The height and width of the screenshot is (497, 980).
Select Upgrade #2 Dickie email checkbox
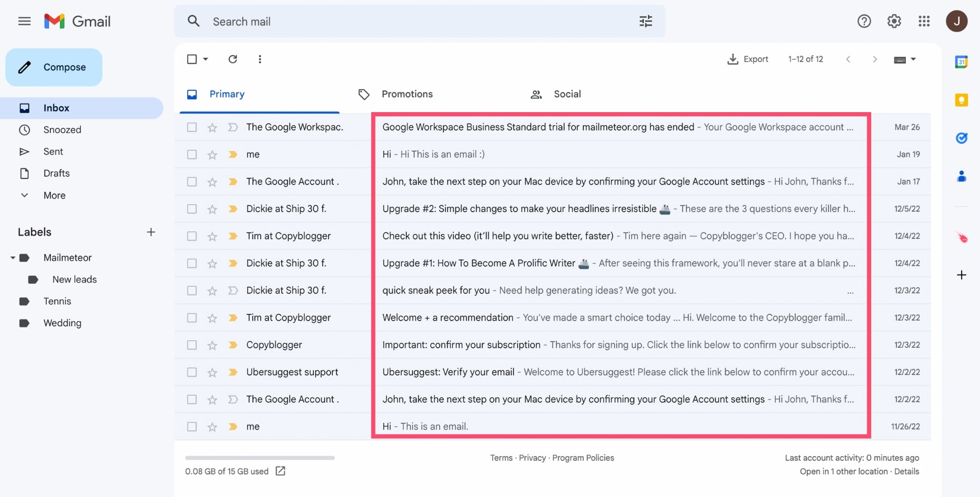192,209
